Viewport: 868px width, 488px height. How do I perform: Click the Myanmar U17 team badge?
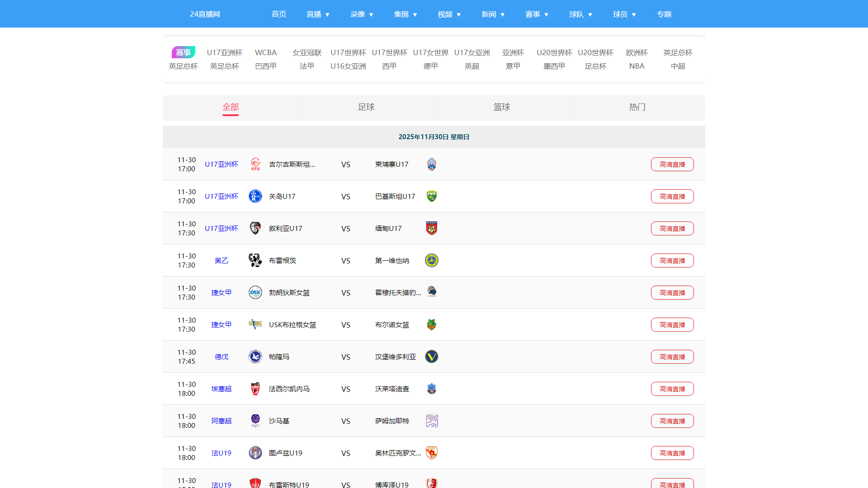432,228
